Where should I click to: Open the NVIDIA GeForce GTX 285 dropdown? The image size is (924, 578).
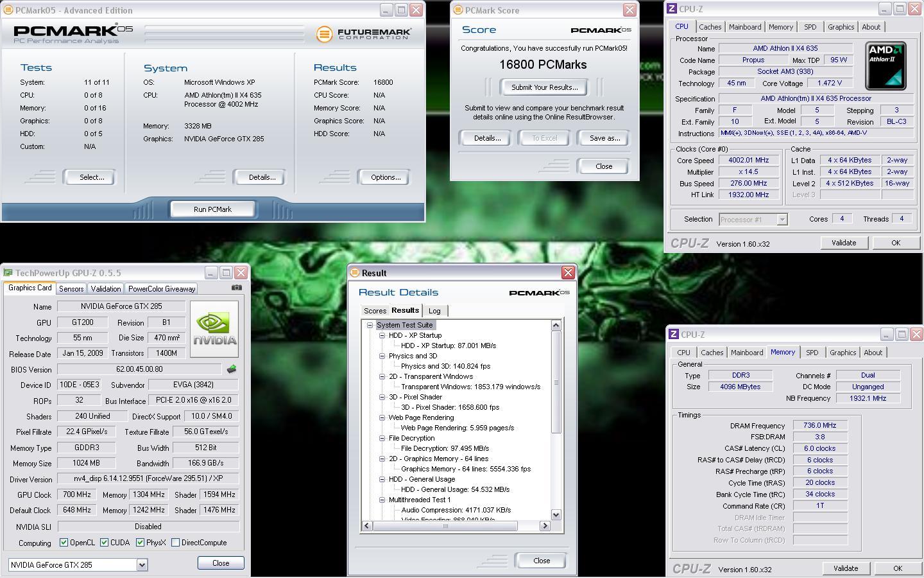pyautogui.click(x=142, y=565)
